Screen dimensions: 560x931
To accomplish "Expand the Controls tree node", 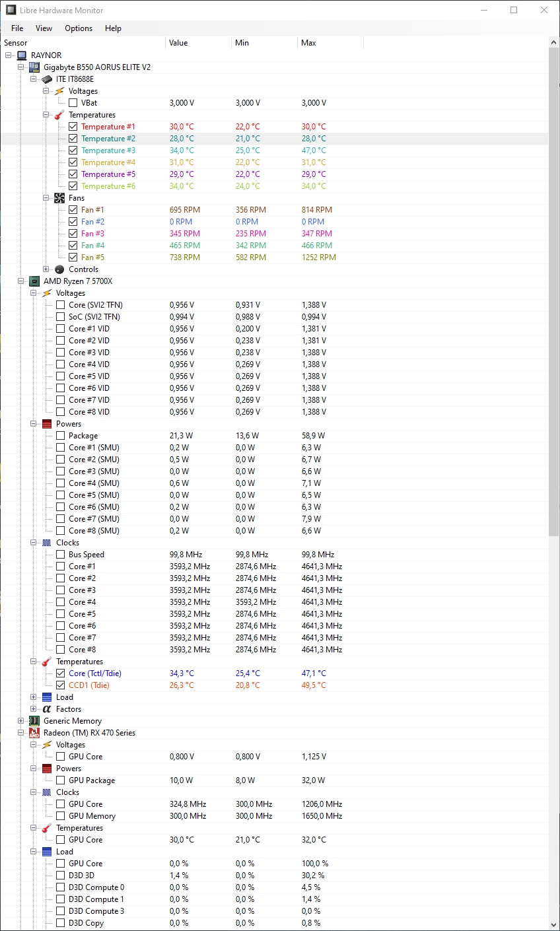I will pos(46,269).
